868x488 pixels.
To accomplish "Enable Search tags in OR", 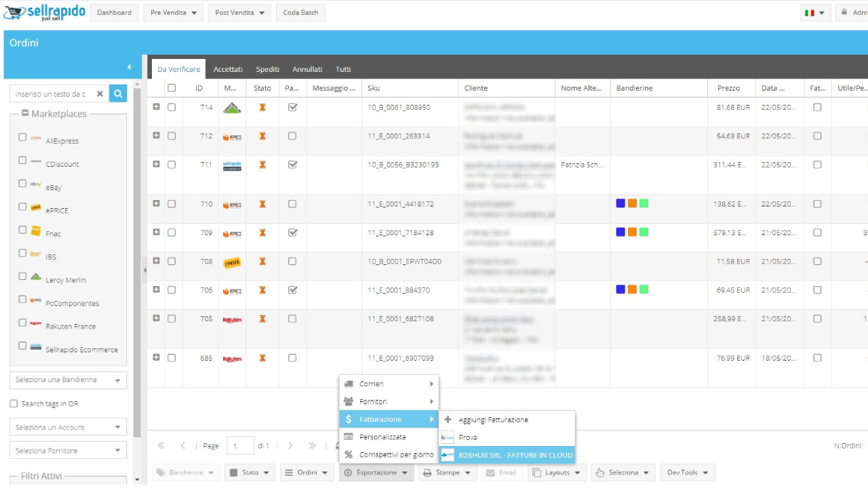I will [x=14, y=404].
